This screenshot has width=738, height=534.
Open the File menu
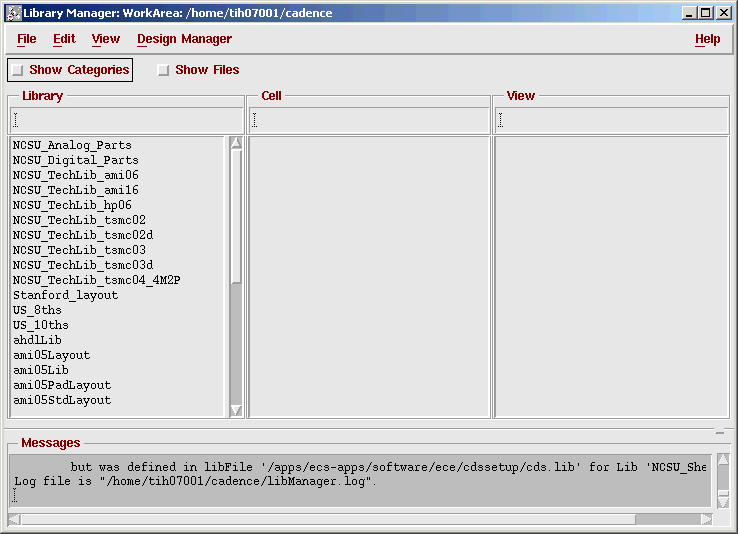[26, 39]
